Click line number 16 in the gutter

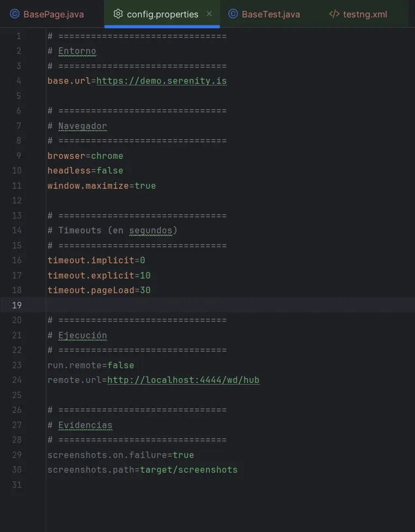16,260
